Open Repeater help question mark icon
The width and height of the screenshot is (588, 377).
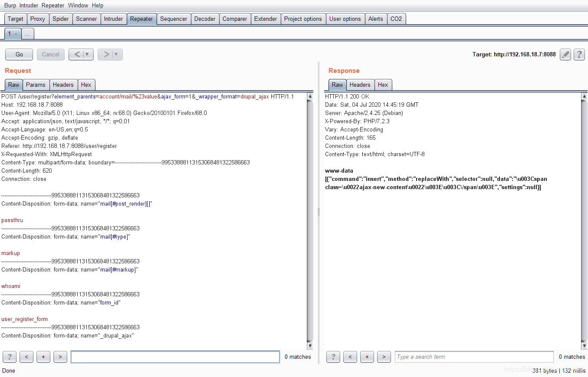tap(579, 54)
